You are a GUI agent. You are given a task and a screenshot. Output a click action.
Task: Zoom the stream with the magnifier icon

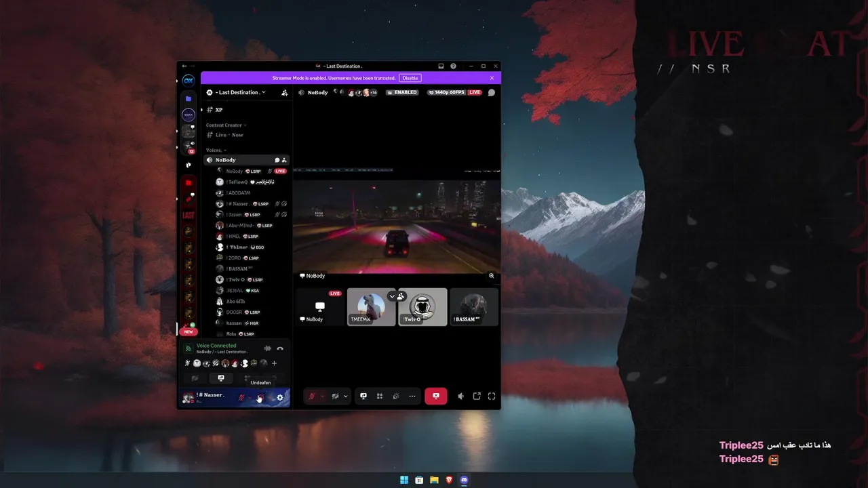click(x=492, y=276)
